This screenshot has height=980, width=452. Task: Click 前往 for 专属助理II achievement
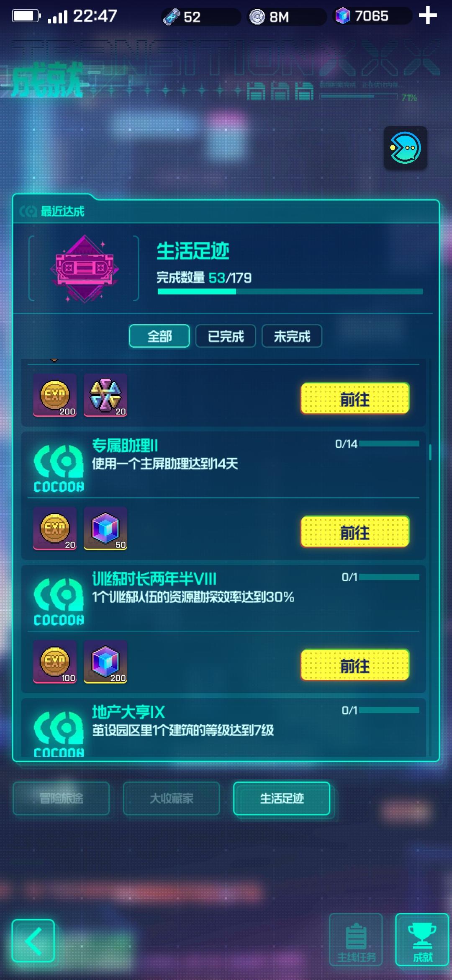pos(355,532)
